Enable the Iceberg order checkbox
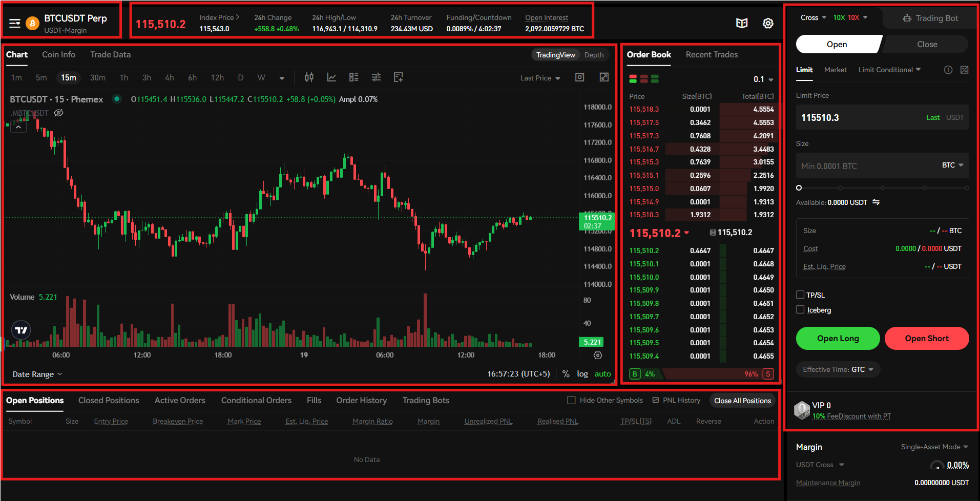 [800, 309]
